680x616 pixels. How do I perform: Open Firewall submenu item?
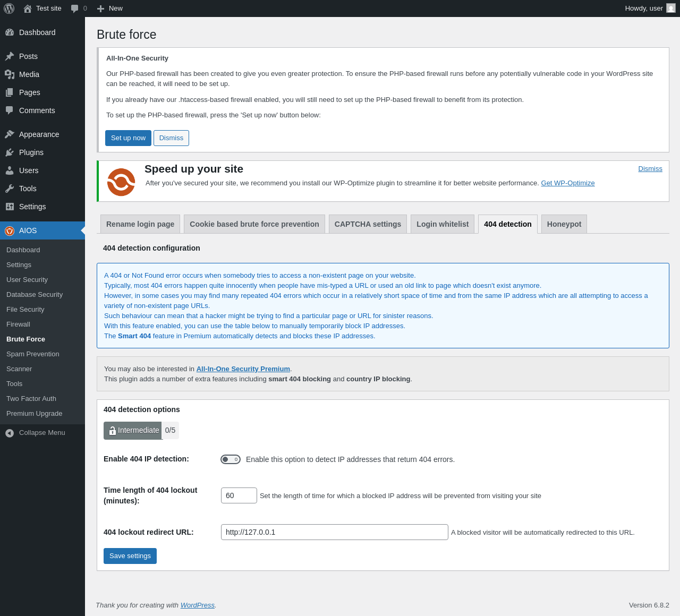coord(42,324)
